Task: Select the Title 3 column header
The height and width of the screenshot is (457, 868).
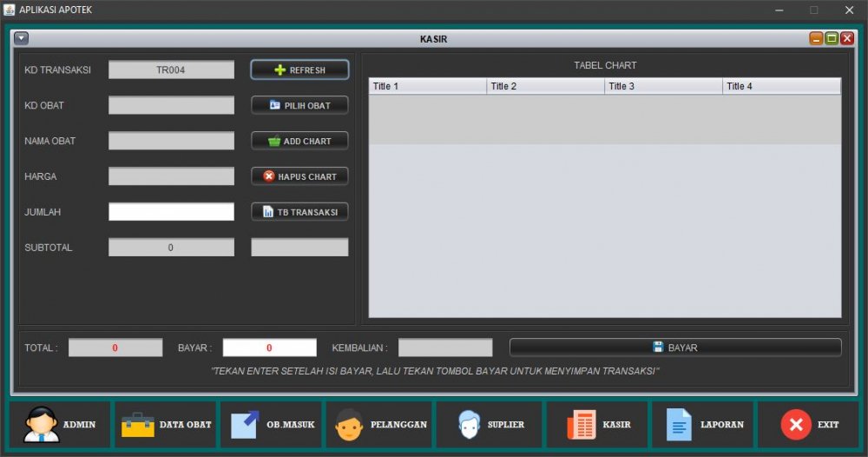Action: pyautogui.click(x=663, y=86)
